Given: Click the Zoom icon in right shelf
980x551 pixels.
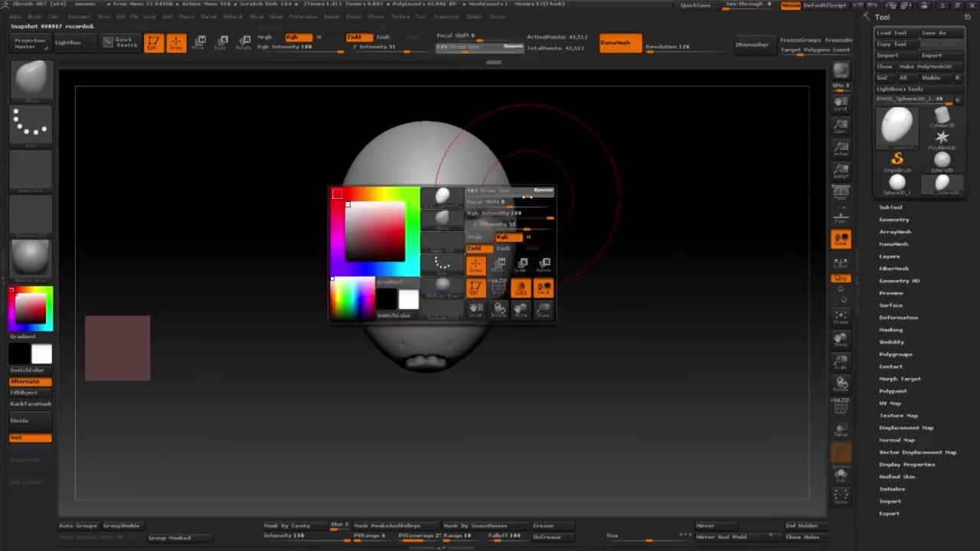Looking at the screenshot, I should [x=841, y=126].
